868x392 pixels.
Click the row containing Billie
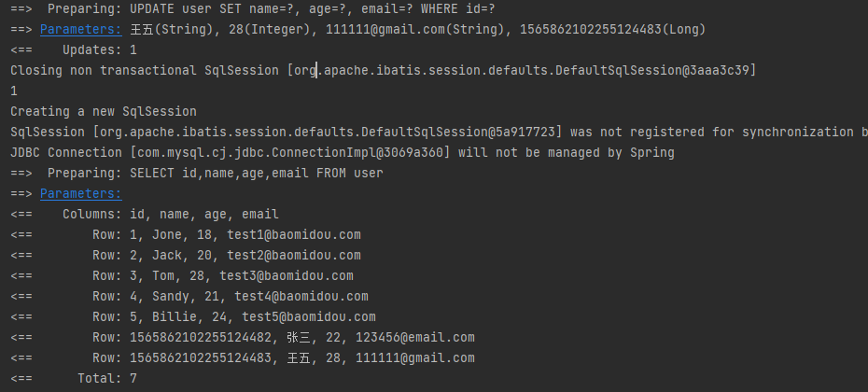point(233,317)
